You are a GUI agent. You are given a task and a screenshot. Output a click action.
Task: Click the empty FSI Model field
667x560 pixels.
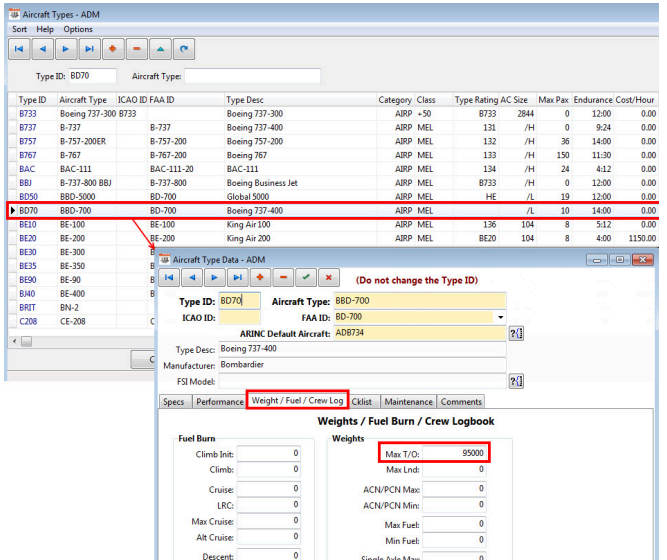(362, 381)
